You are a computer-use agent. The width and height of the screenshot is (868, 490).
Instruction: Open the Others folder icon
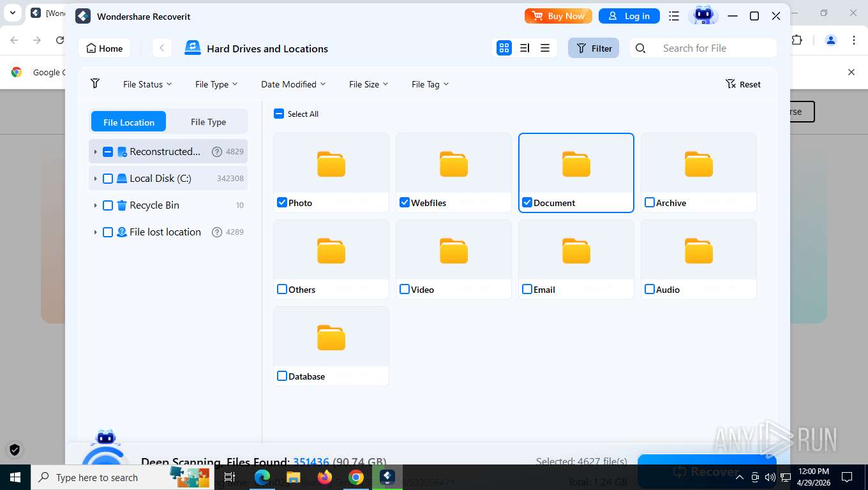(331, 251)
